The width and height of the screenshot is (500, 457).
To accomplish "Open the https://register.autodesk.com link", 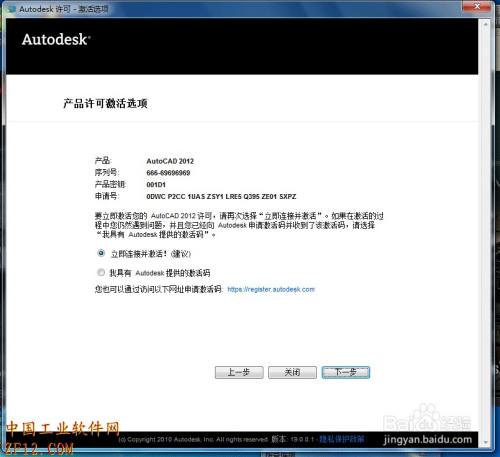I will (271, 289).
